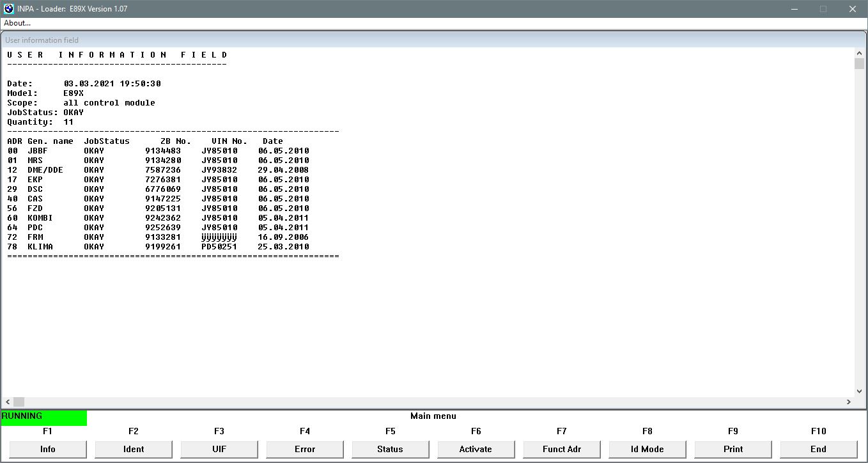Image resolution: width=868 pixels, height=463 pixels.
Task: Click ZB No. 7587236
Action: (x=163, y=170)
